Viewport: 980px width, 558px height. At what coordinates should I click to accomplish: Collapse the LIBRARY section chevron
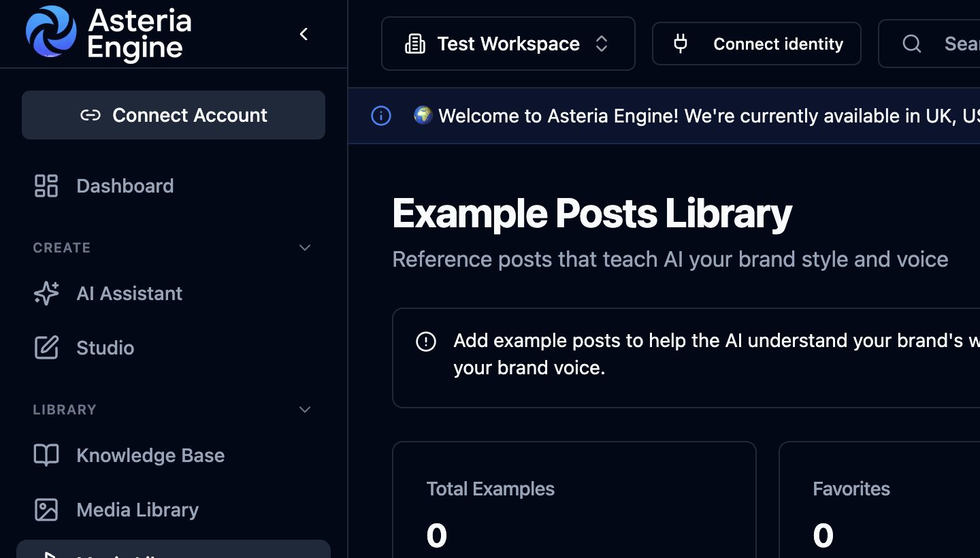pos(305,410)
